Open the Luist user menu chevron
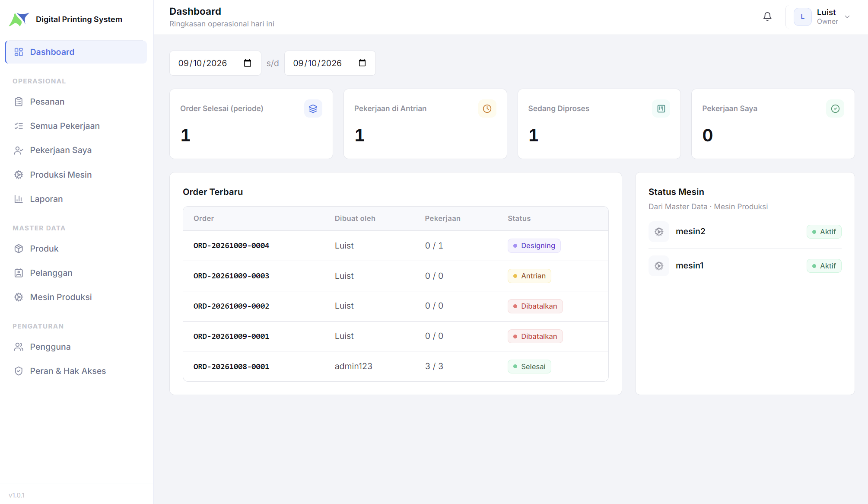 [x=847, y=17]
